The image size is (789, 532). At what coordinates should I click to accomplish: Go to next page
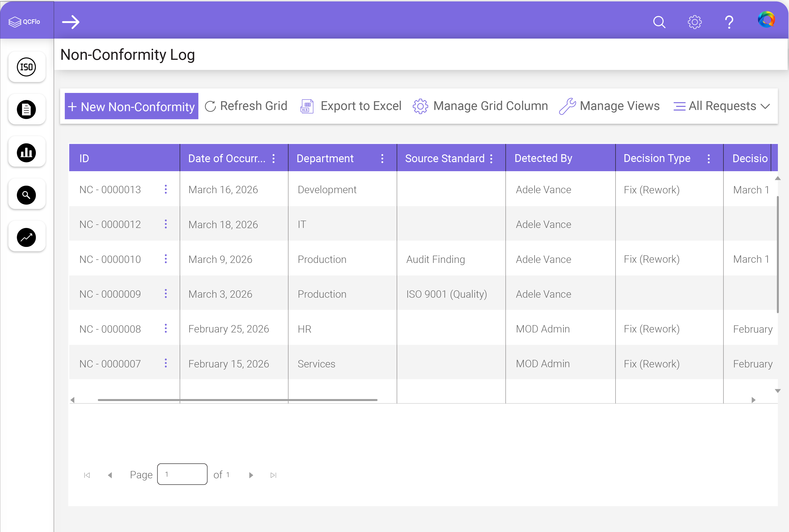tap(251, 475)
